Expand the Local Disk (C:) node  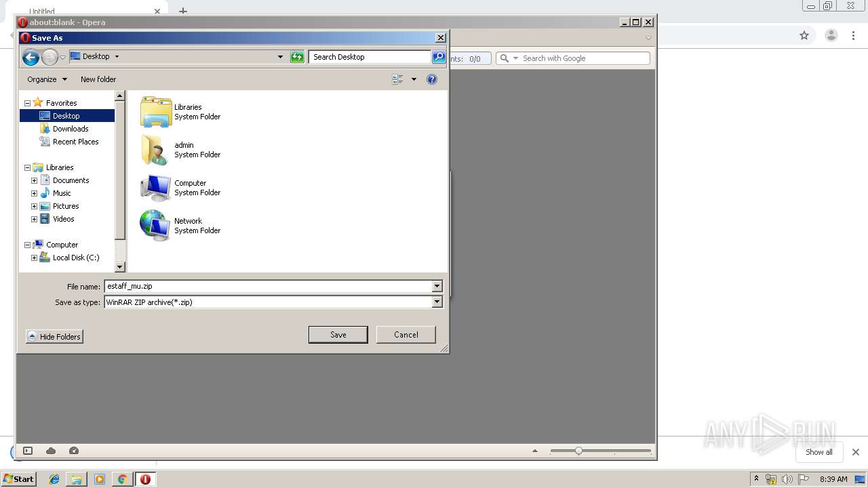click(x=35, y=258)
